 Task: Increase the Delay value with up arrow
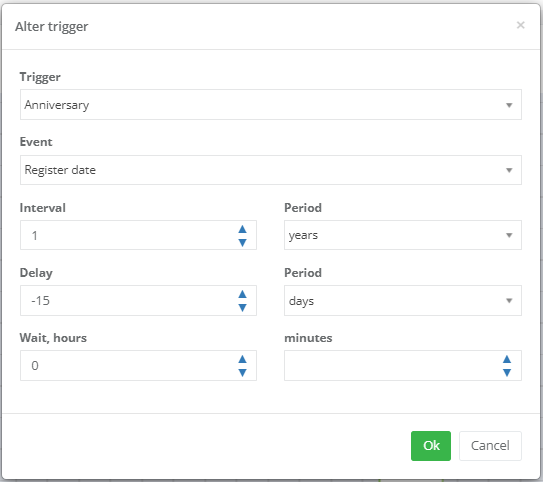(x=242, y=294)
